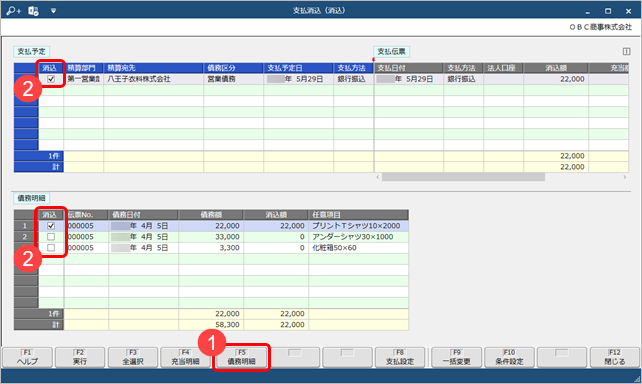The width and height of the screenshot is (642, 384).
Task: Click the 3,300 債務額 cell
Action: (211, 248)
